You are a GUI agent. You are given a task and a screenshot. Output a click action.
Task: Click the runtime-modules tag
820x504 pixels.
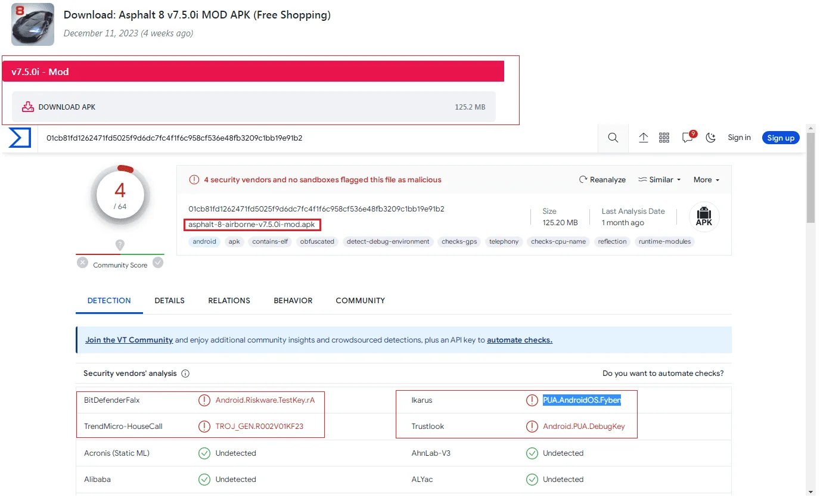click(x=664, y=242)
